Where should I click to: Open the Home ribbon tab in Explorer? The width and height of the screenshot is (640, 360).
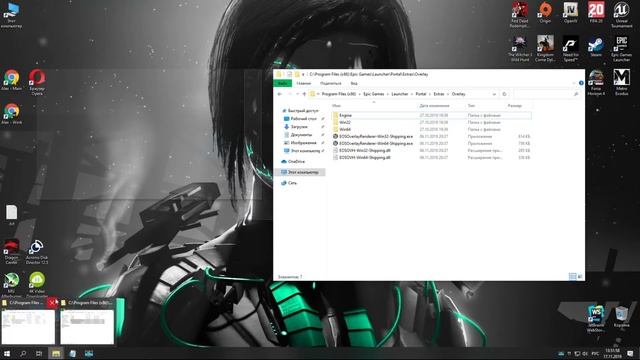(x=304, y=83)
